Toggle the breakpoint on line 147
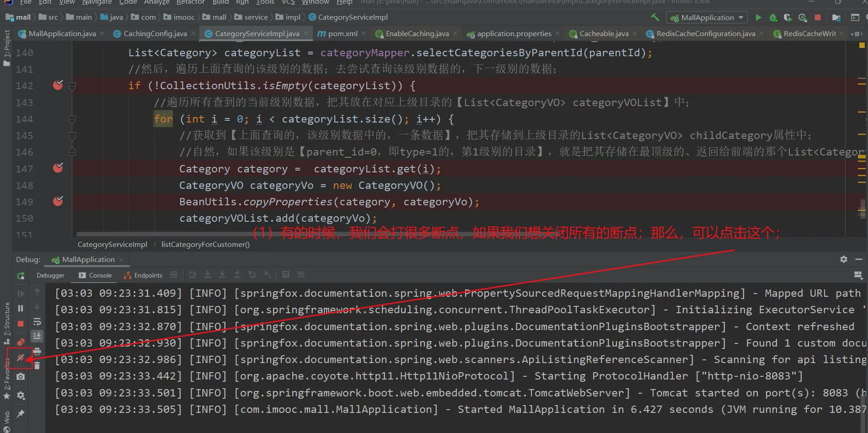This screenshot has width=868, height=433. click(x=58, y=168)
